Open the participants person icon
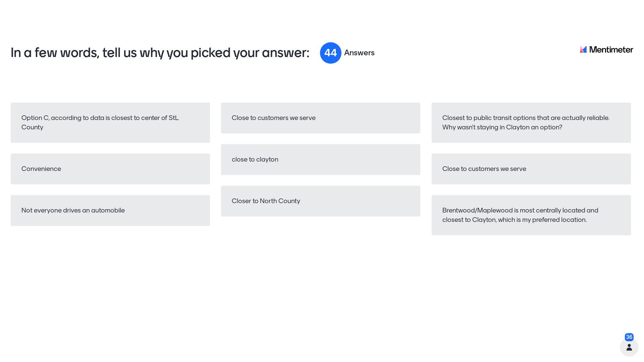Screen dimensions: 644x362 (x=629, y=348)
